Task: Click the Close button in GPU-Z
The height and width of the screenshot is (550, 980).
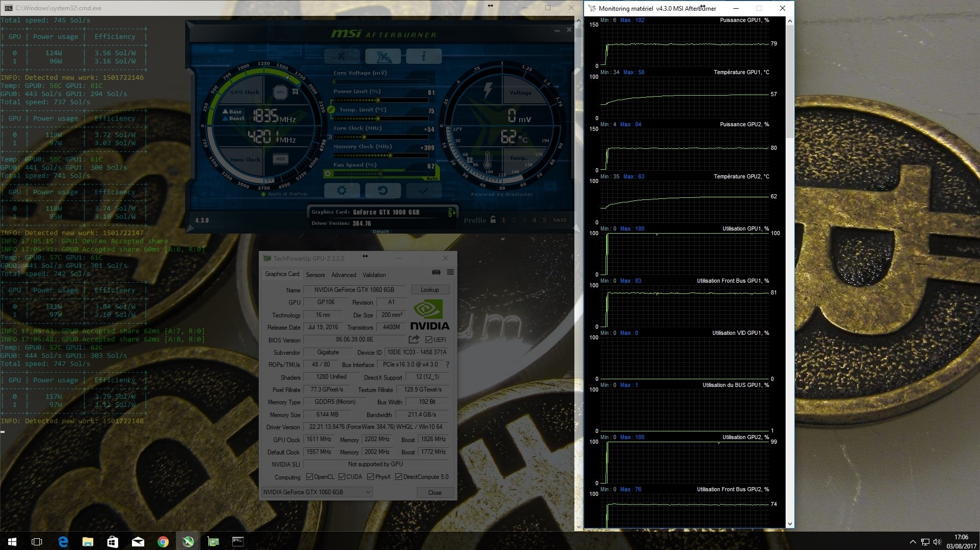Action: point(435,493)
